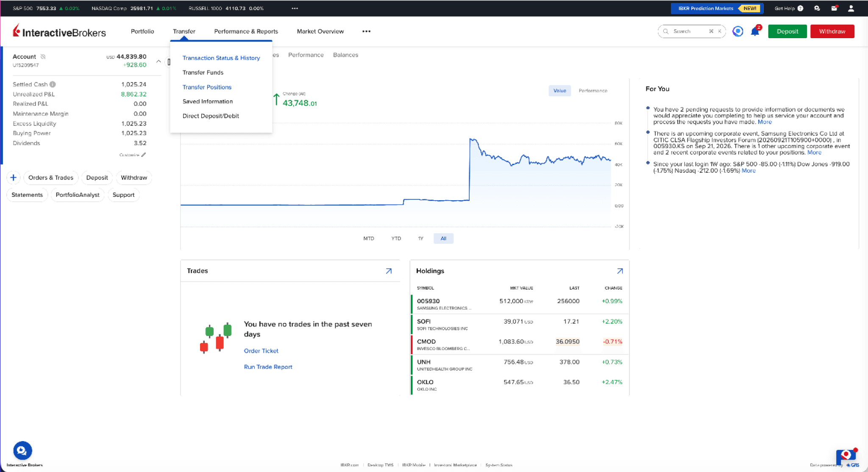Select the MTD chart range
Viewport: 868px width, 472px height.
tap(369, 238)
